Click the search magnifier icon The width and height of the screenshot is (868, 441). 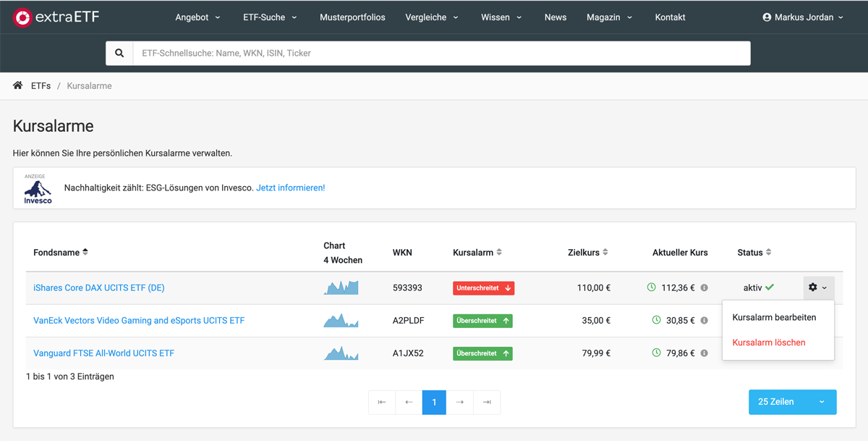(119, 53)
